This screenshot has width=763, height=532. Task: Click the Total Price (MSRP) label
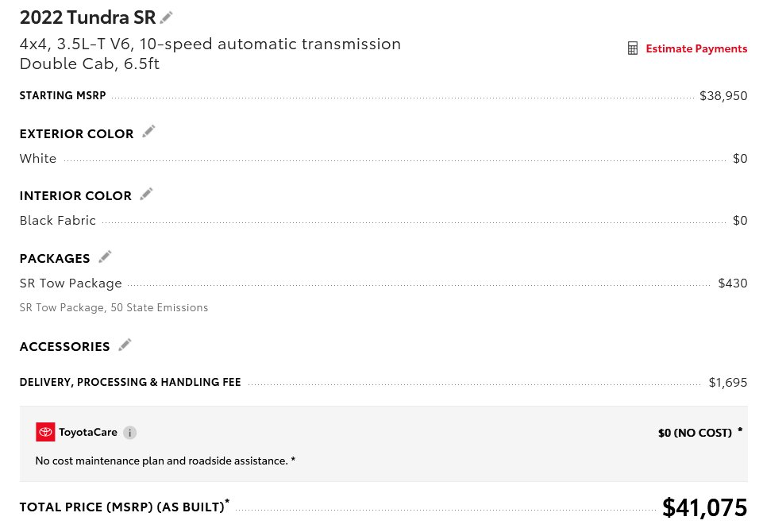coord(121,507)
